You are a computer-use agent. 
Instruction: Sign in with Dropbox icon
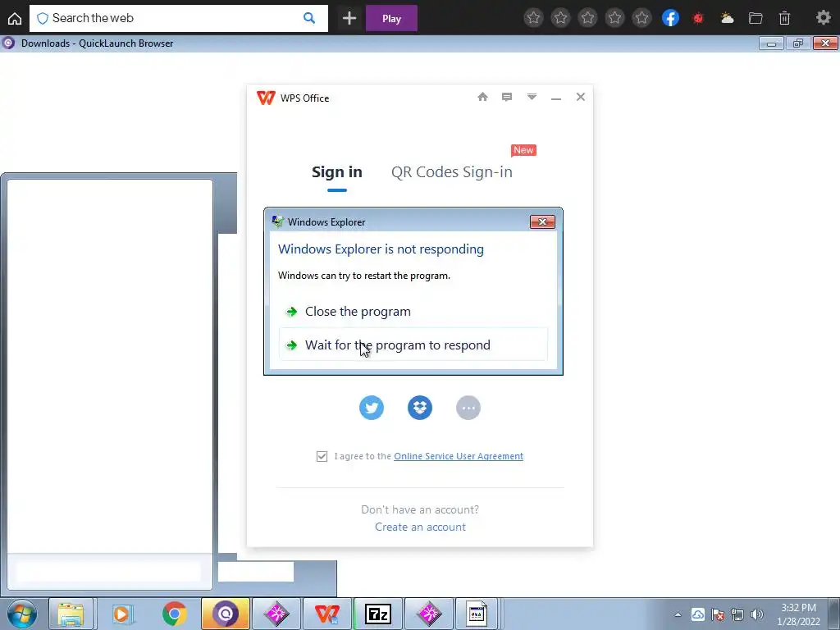pyautogui.click(x=420, y=408)
